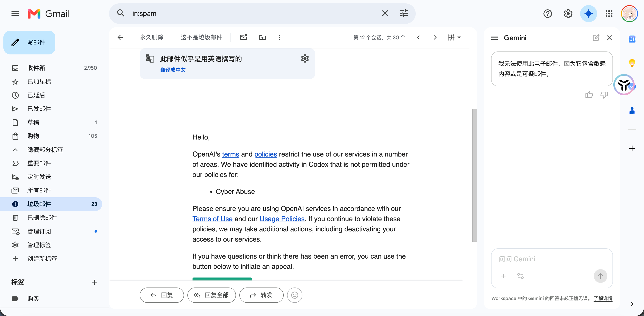
Task: Open the Terms of Use link
Action: (213, 219)
